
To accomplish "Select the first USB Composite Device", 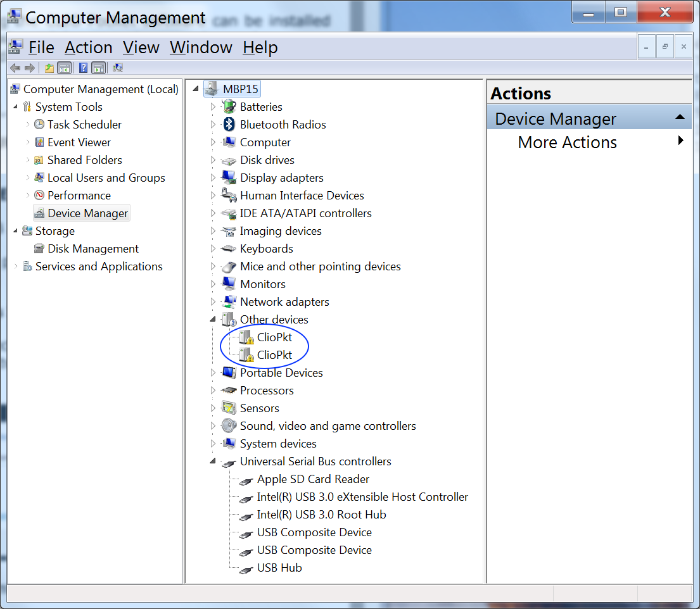I will pos(314,532).
